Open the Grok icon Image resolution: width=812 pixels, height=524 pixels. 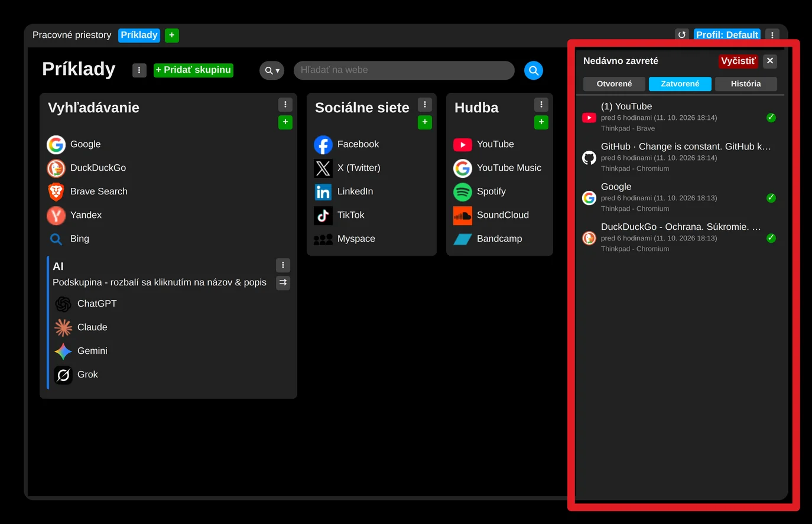(x=63, y=375)
